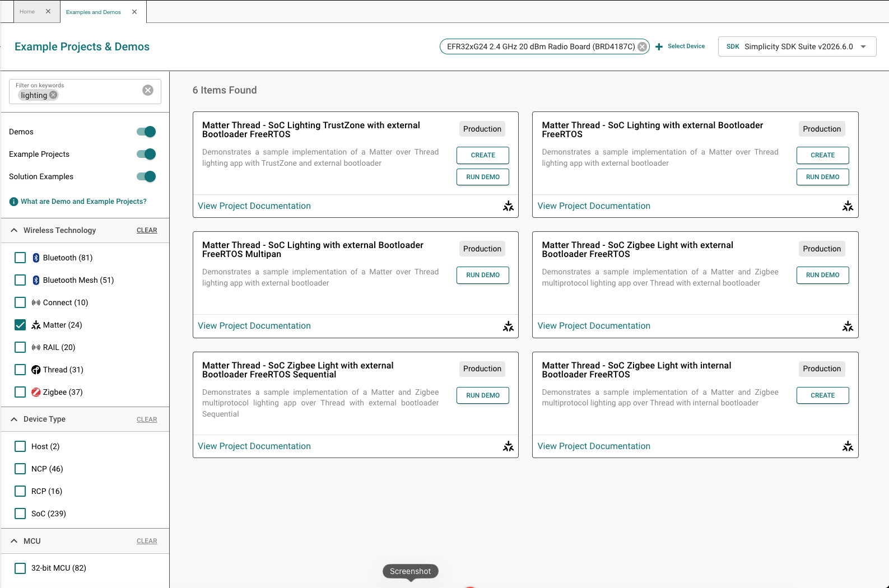Click Matter icon on FreeRTOS Multipan card
This screenshot has width=889, height=588.
pos(508,326)
